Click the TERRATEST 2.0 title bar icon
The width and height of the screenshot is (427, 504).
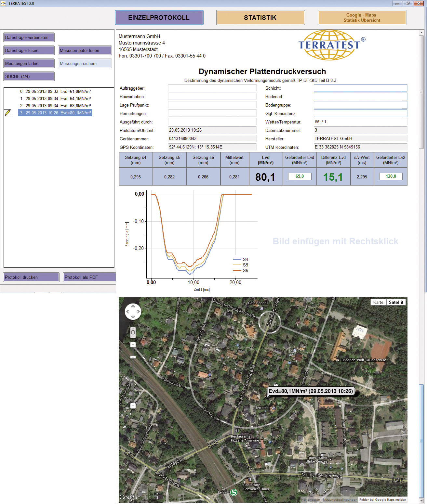3,3
